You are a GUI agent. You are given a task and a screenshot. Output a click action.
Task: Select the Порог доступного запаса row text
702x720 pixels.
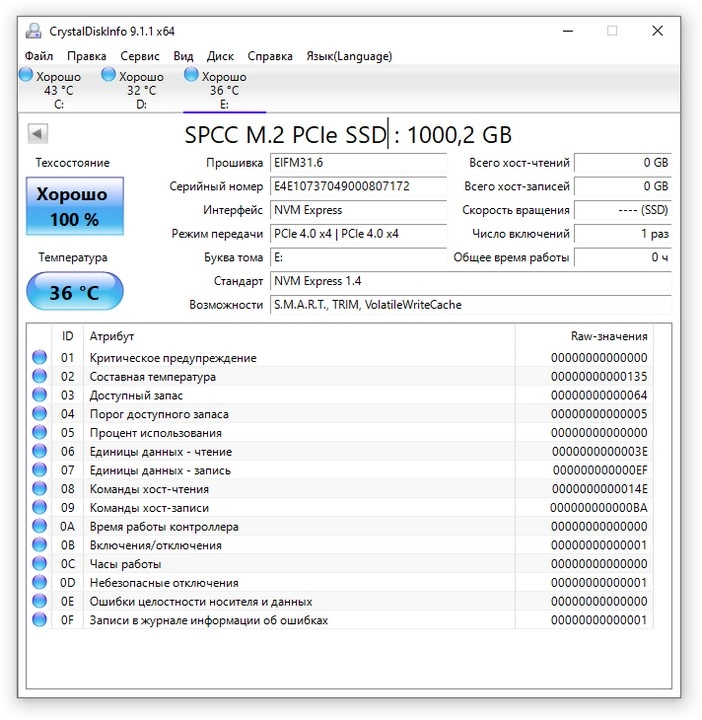(x=159, y=414)
